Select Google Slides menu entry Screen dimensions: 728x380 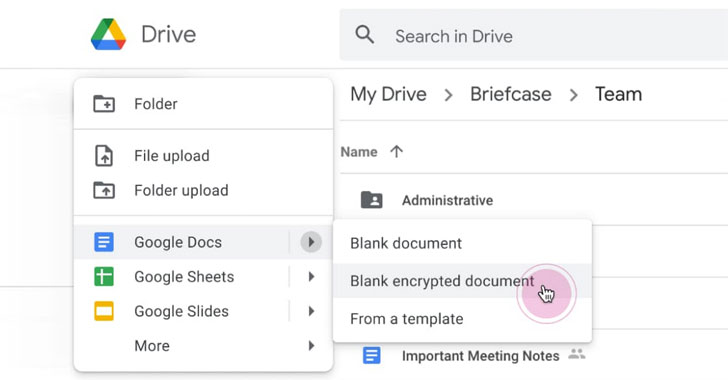[x=203, y=311]
